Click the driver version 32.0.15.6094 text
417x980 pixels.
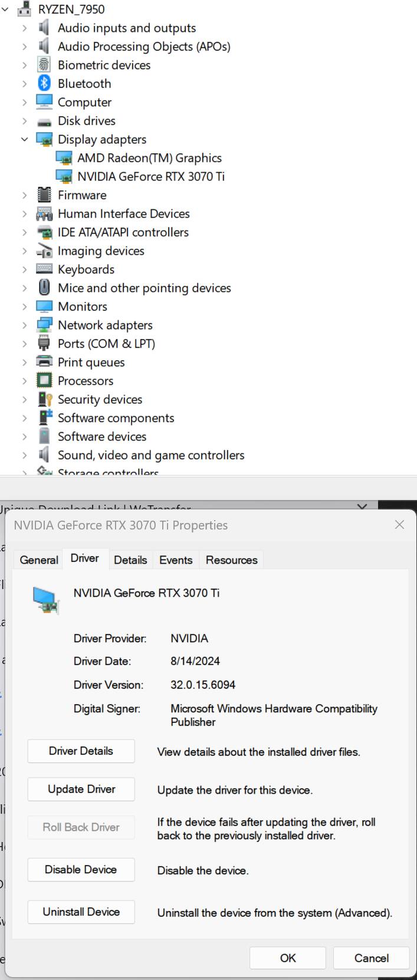[203, 685]
